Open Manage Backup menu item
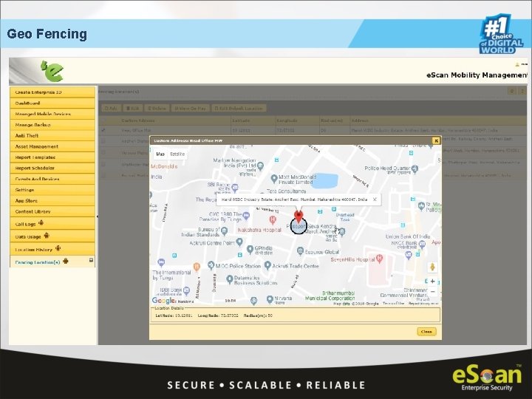 52,125
